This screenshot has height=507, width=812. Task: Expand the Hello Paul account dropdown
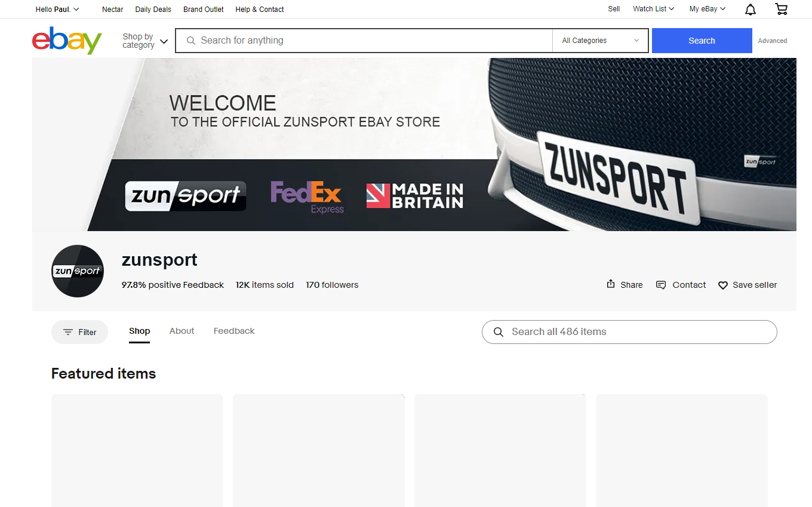(57, 9)
